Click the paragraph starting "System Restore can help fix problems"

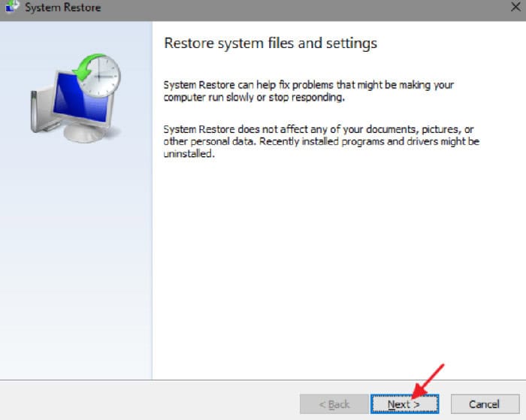point(309,91)
